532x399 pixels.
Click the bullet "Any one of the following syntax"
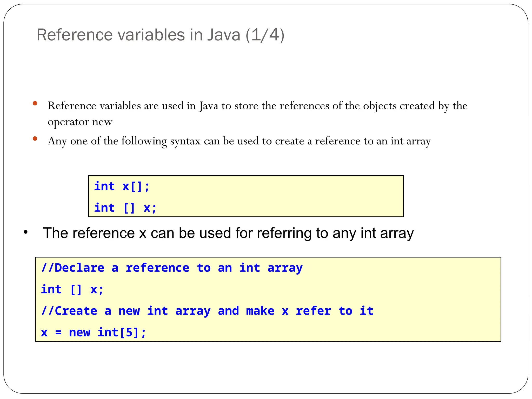coord(239,142)
